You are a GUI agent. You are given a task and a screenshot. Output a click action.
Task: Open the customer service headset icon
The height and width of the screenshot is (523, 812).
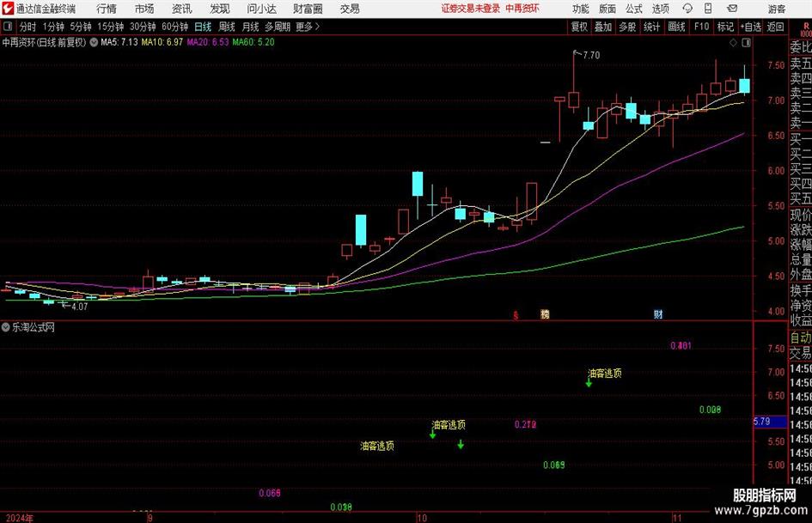tap(687, 9)
